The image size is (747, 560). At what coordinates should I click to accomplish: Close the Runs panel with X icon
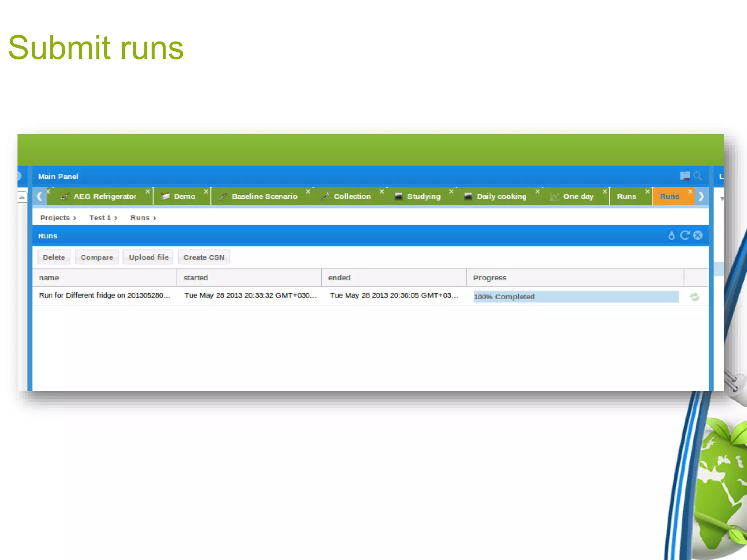coord(698,236)
